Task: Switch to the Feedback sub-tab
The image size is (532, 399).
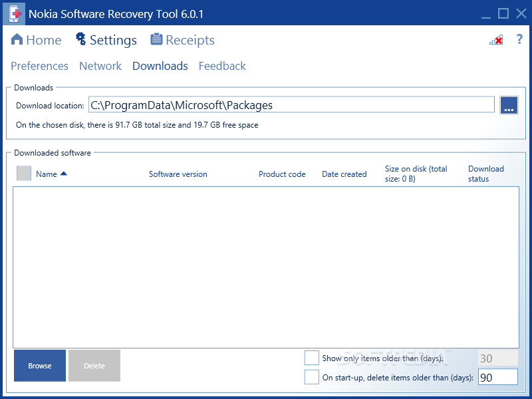Action: pyautogui.click(x=222, y=66)
